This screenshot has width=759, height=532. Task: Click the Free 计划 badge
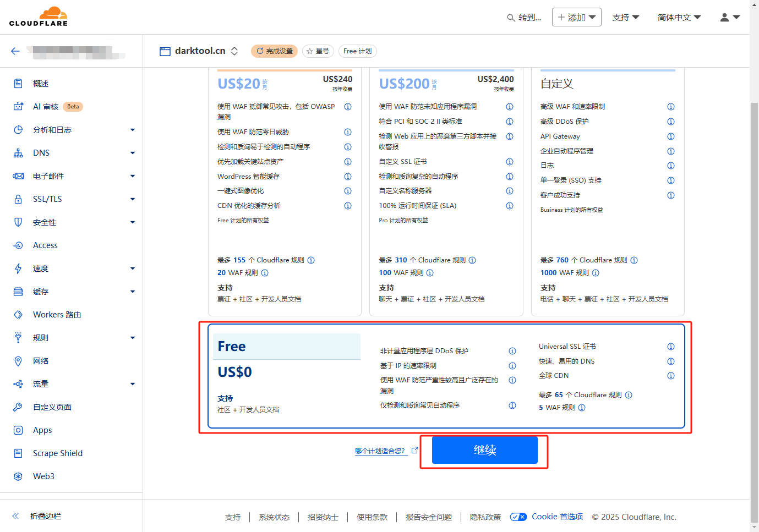click(357, 51)
